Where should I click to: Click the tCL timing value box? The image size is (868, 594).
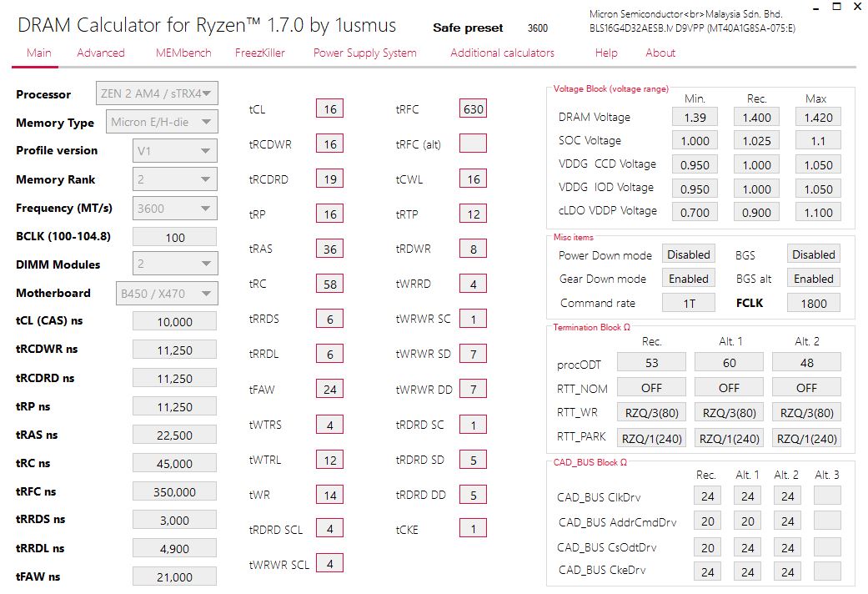(330, 108)
